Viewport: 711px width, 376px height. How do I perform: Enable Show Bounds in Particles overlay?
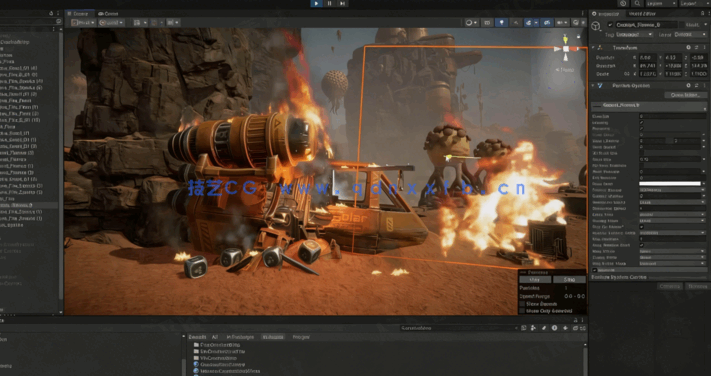pyautogui.click(x=522, y=304)
